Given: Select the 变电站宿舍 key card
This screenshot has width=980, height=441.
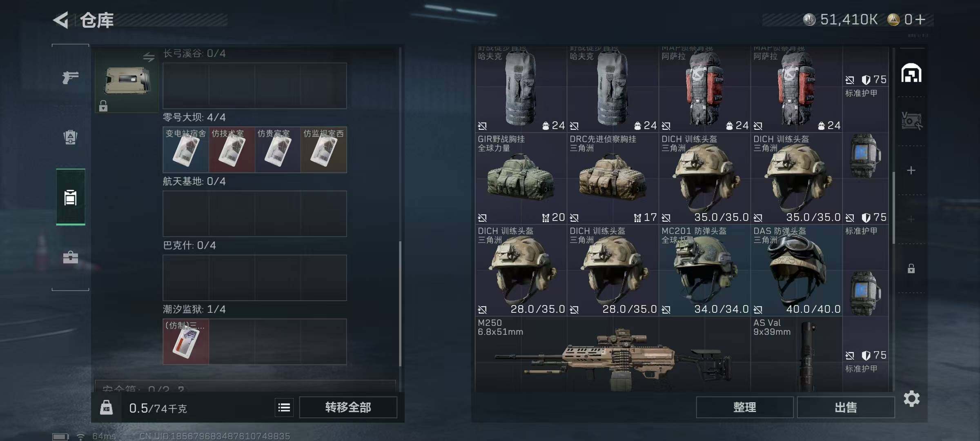Looking at the screenshot, I should pyautogui.click(x=186, y=150).
